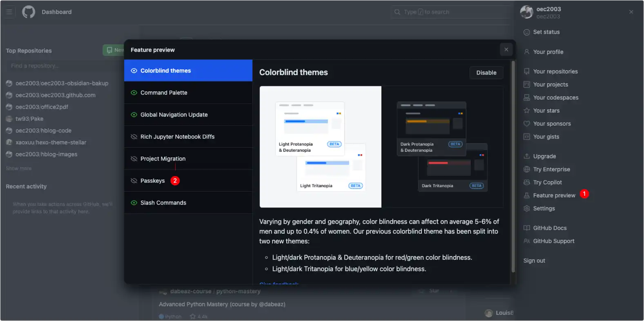The height and width of the screenshot is (321, 644).
Task: Click the crossed-eye icon beside Project Migration
Action: (x=134, y=159)
